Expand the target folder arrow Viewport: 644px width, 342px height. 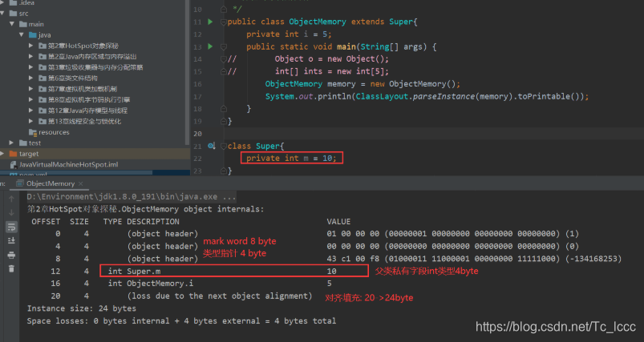[x=2, y=153]
